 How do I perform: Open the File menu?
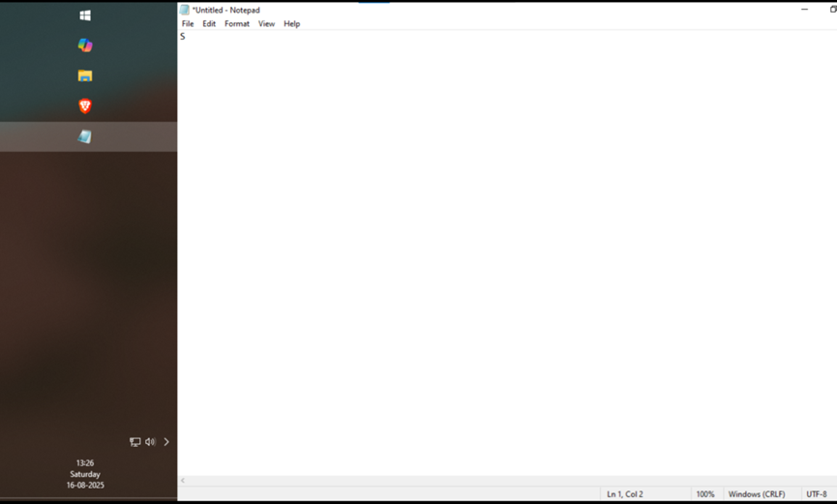(x=188, y=23)
